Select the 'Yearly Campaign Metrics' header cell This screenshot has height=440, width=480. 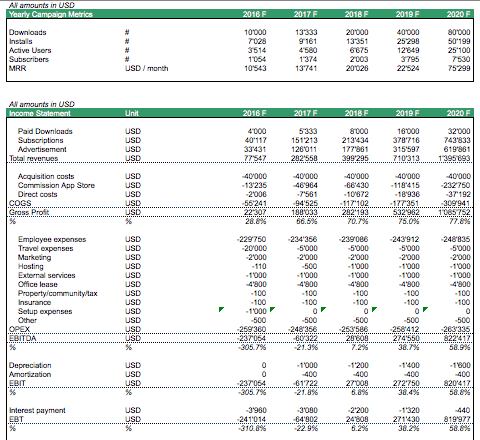tap(51, 14)
